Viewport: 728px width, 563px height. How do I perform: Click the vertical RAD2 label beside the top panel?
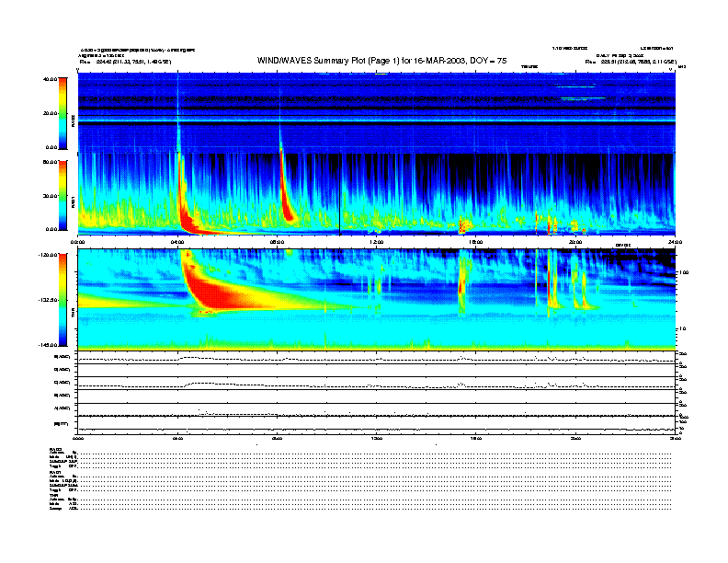(73, 121)
